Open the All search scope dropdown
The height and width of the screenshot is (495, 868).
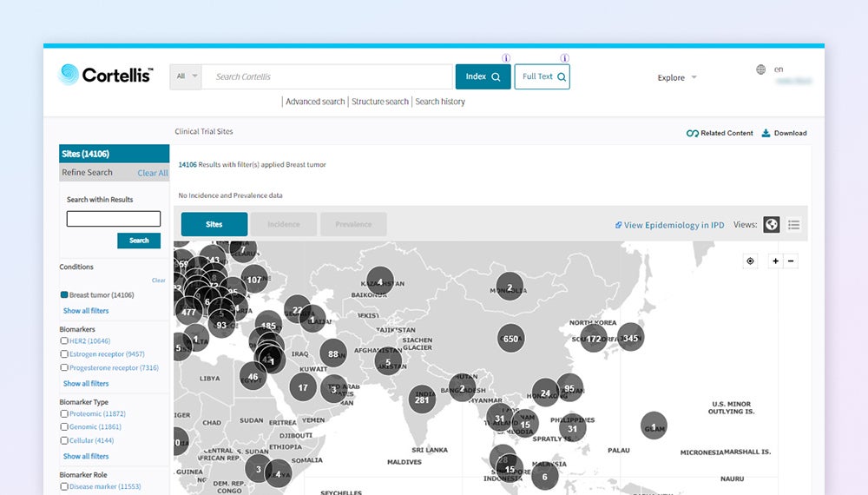click(187, 76)
